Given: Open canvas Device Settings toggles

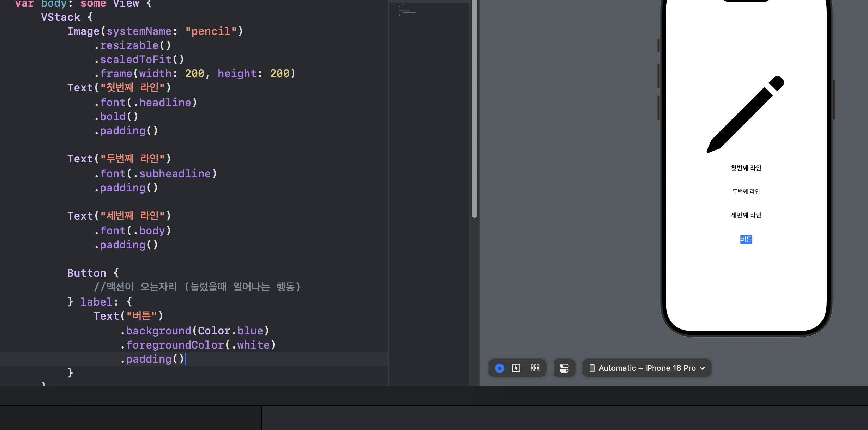Looking at the screenshot, I should click(564, 368).
